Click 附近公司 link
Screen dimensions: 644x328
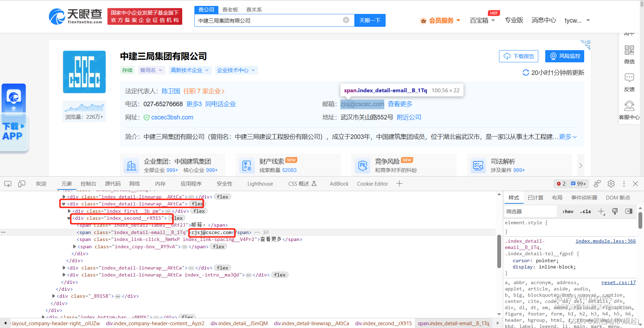click(x=409, y=117)
